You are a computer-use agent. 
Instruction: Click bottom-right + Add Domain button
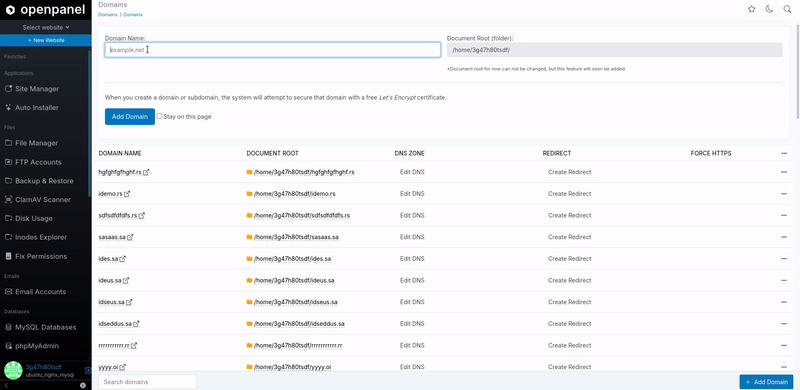coord(766,382)
